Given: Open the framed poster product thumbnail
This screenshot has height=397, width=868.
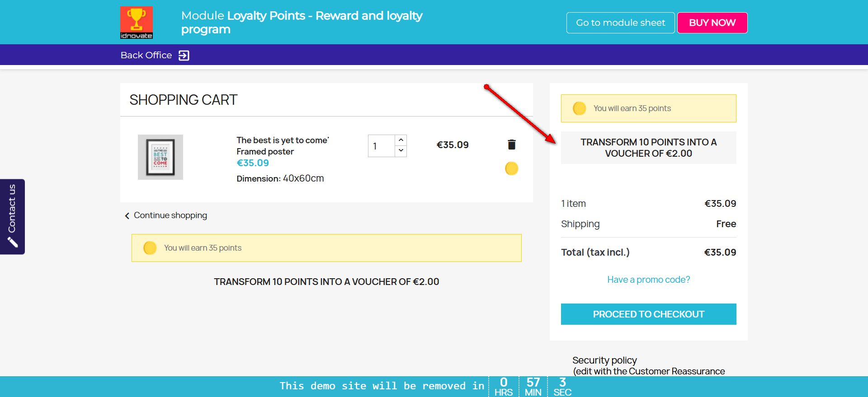Looking at the screenshot, I should [160, 157].
